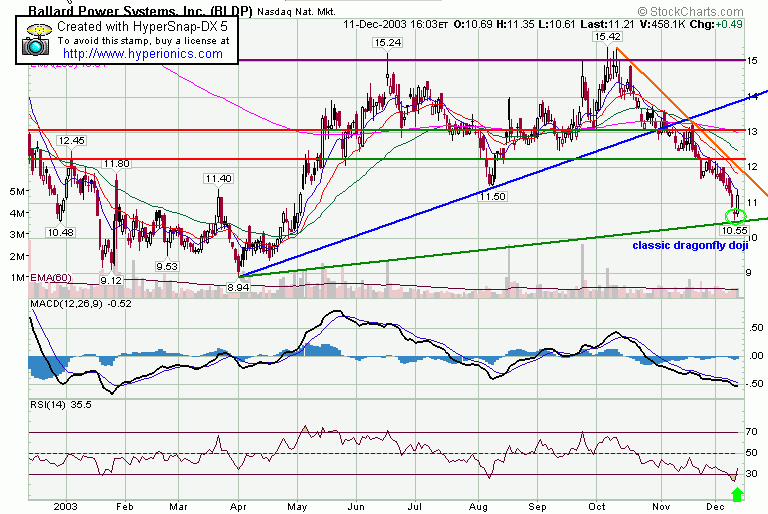This screenshot has height=514, width=768.
Task: Click the Chg:+0.49 change value
Action: pos(716,24)
